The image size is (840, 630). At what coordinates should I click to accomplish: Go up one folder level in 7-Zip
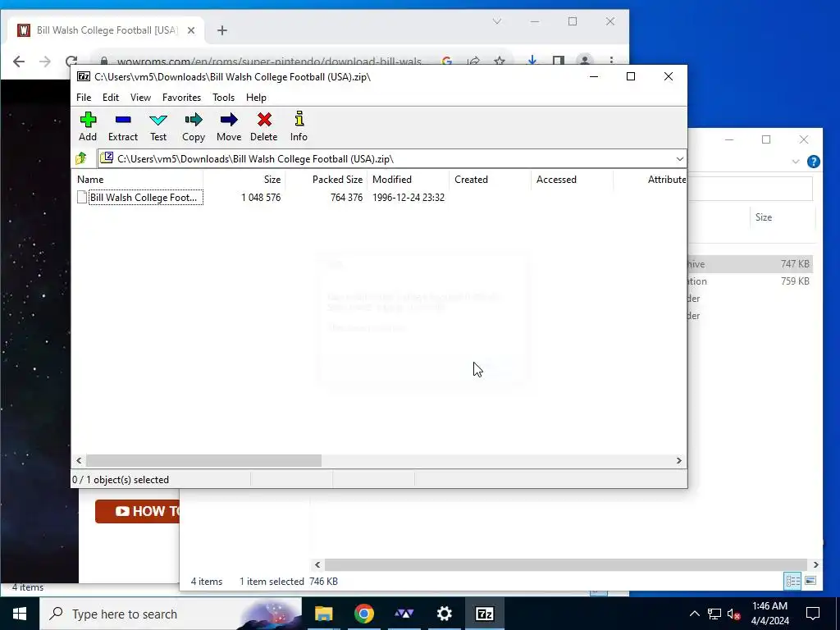tap(81, 158)
